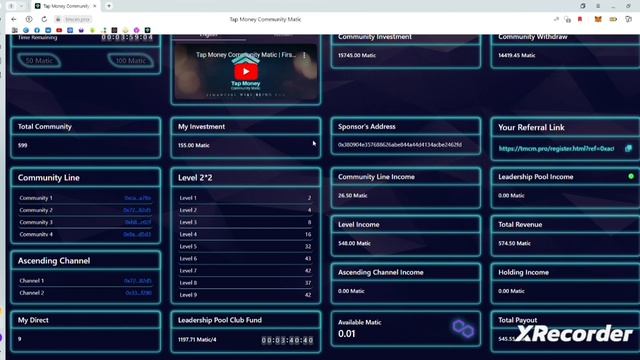This screenshot has width=640, height=360.
Task: Click the site info icon in address bar
Action: tap(58, 19)
